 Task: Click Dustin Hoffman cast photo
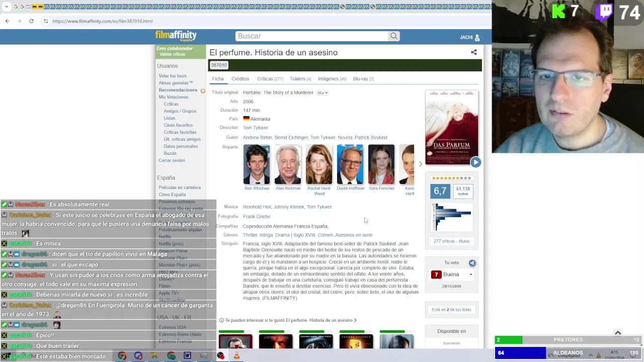pyautogui.click(x=350, y=164)
